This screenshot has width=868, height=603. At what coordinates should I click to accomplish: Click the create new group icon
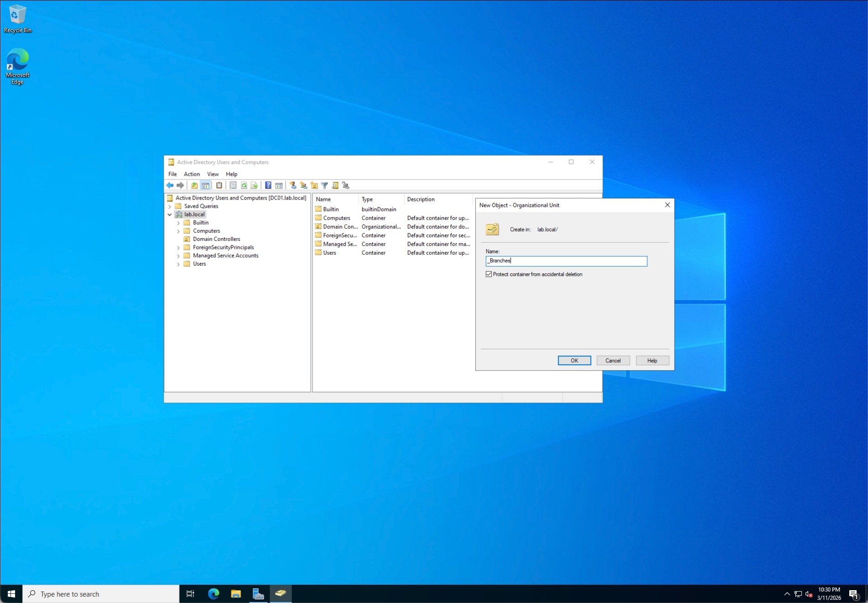303,185
